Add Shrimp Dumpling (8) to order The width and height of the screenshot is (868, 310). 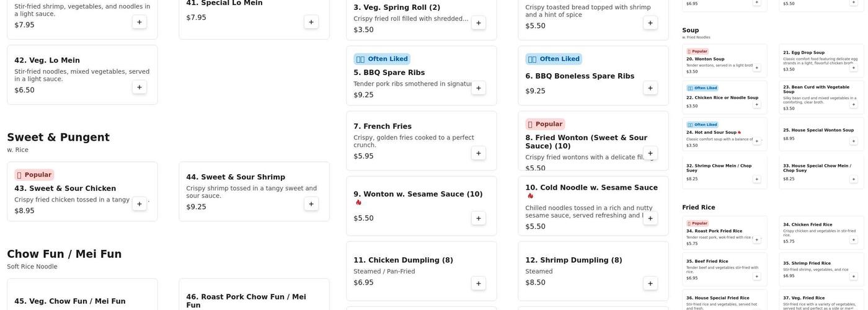(x=650, y=283)
